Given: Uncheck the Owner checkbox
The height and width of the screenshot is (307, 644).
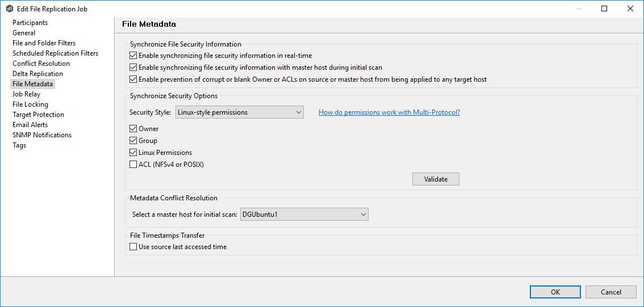Looking at the screenshot, I should 133,129.
